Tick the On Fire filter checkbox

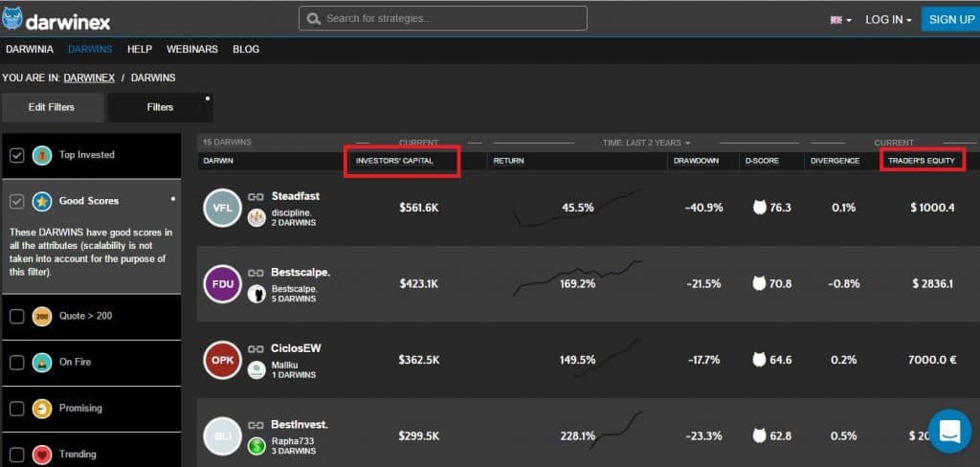pyautogui.click(x=16, y=363)
